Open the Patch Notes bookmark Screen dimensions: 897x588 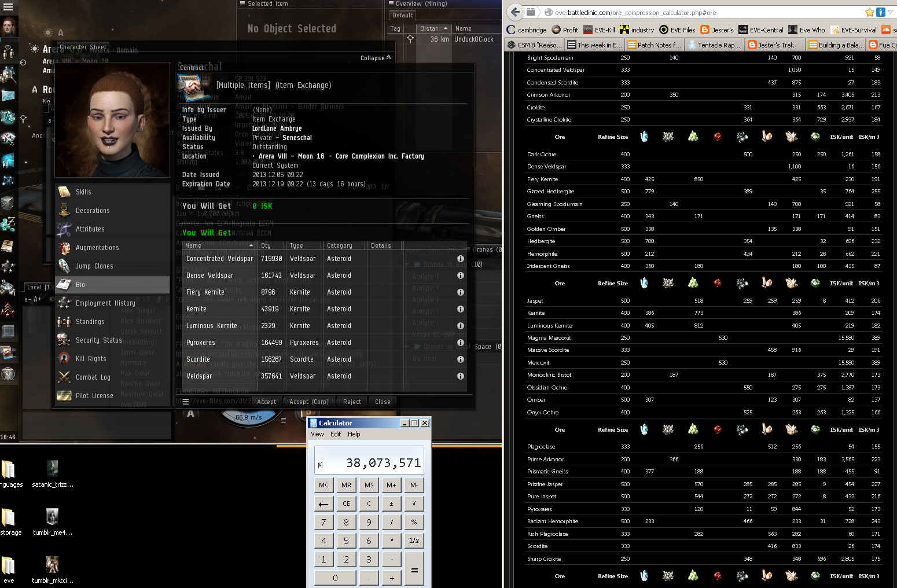coord(655,45)
